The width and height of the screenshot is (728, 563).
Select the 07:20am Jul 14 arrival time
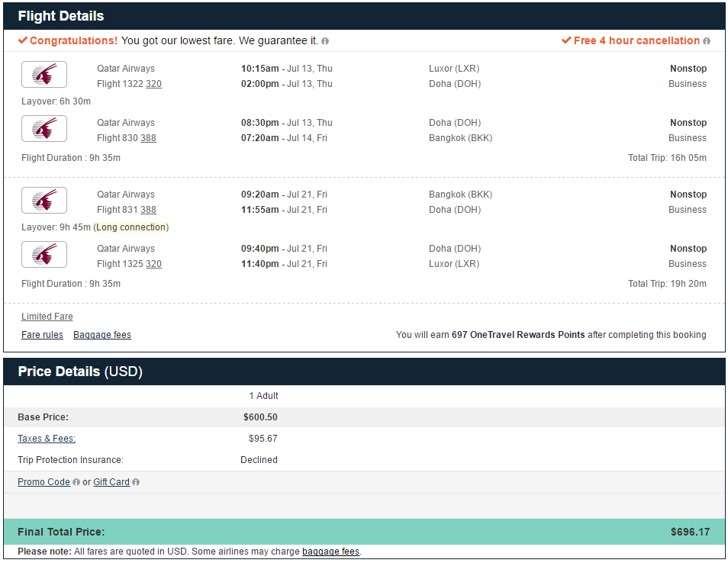tap(284, 138)
